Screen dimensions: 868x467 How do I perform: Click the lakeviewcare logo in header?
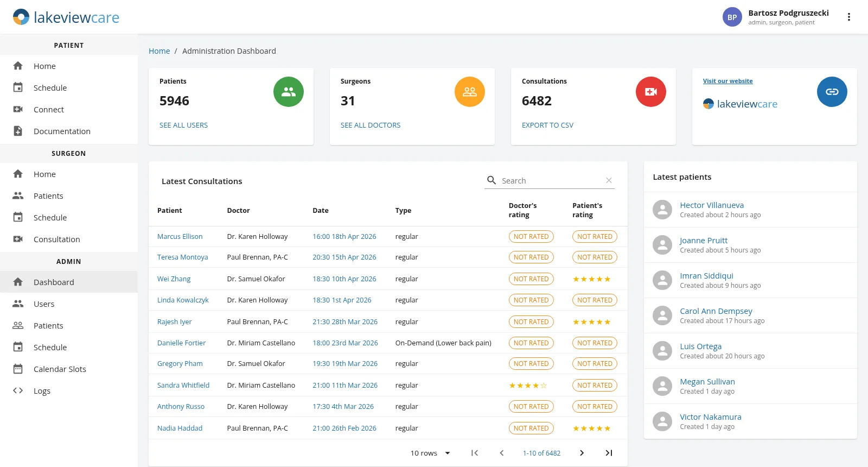(66, 17)
